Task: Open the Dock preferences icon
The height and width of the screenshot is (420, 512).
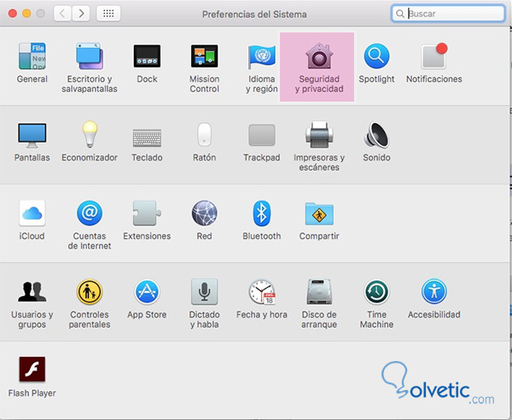Action: pyautogui.click(x=147, y=56)
